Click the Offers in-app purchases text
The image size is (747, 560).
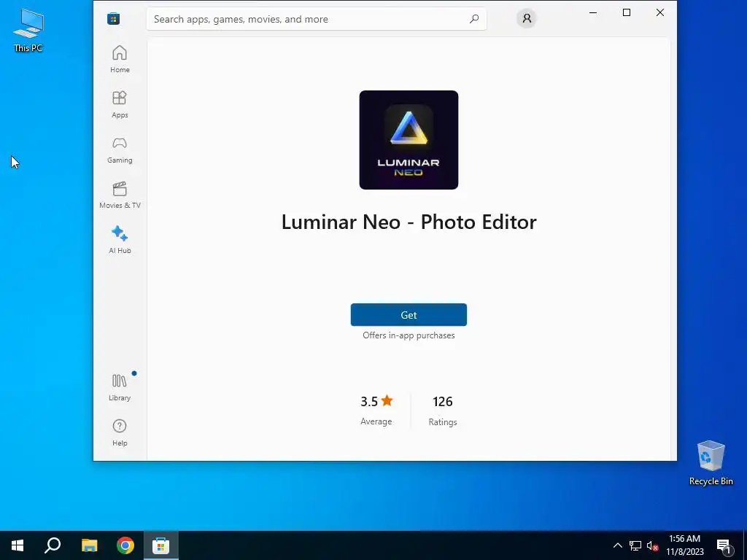click(409, 335)
